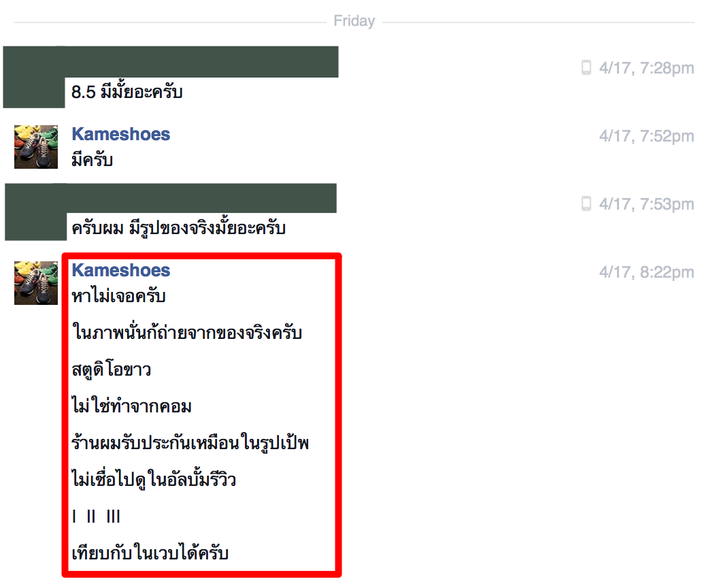Screen dimensions: 717x588
Task: Click the last line "เทียบกับในเวบได้ครับ"
Action: [x=150, y=553]
